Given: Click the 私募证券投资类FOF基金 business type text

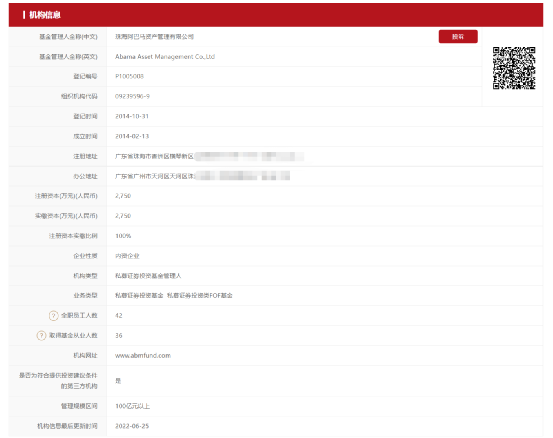Looking at the screenshot, I should click(x=200, y=296).
